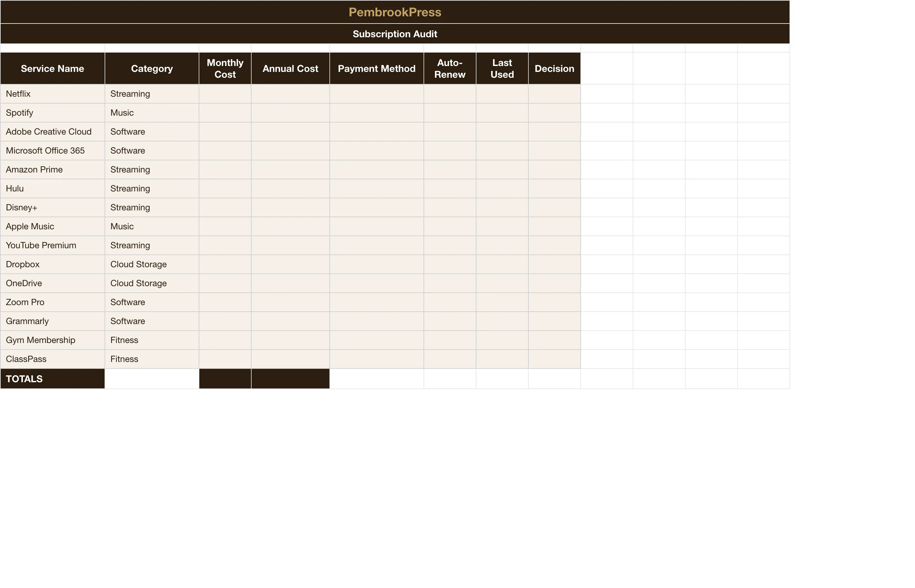Select the Spotify service cell
The height and width of the screenshot is (588, 915).
click(x=53, y=113)
